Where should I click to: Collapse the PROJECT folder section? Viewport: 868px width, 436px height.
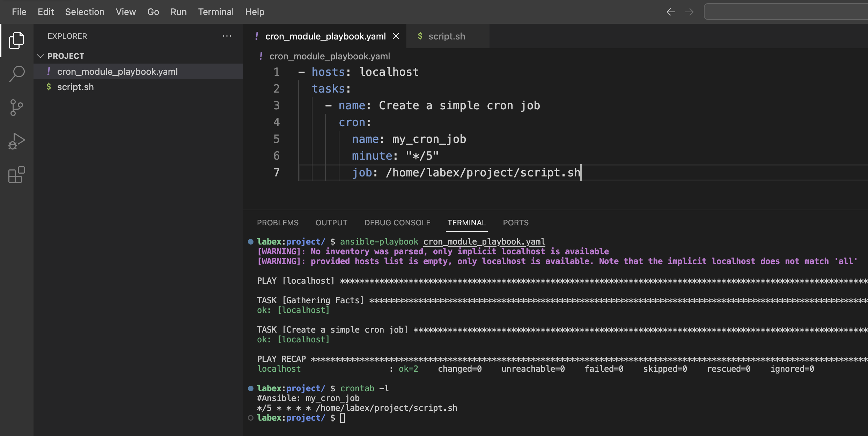tap(41, 56)
